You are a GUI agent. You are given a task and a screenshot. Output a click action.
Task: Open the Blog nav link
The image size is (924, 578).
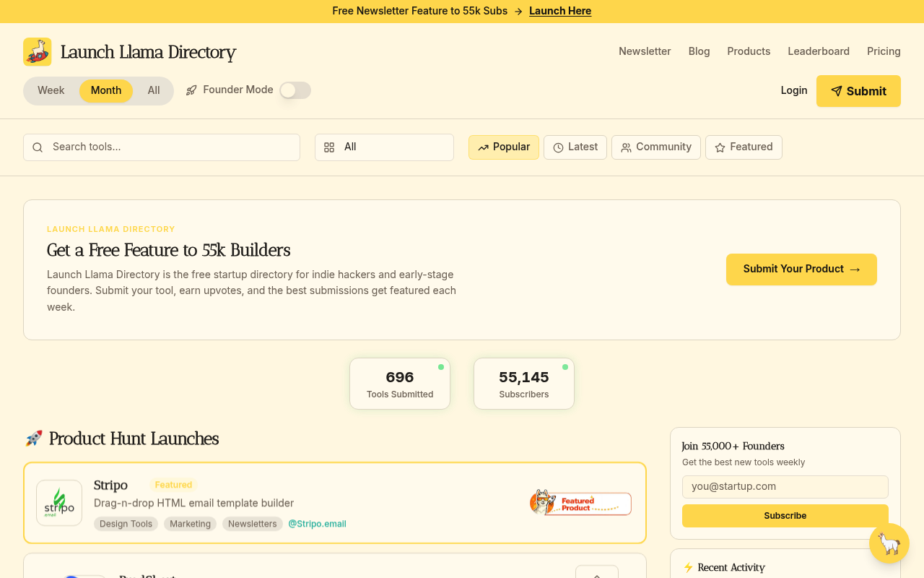click(699, 51)
